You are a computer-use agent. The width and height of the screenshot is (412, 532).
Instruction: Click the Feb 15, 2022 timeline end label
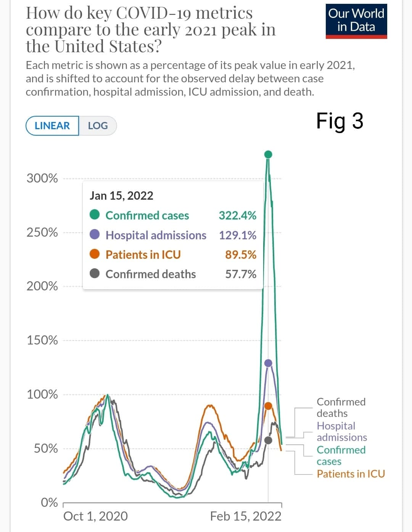point(246,516)
